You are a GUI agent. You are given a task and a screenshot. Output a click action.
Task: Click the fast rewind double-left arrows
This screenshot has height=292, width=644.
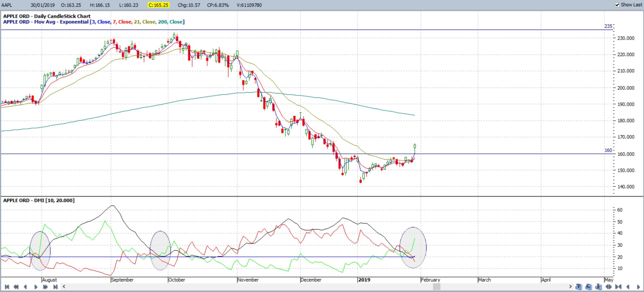(16, 287)
